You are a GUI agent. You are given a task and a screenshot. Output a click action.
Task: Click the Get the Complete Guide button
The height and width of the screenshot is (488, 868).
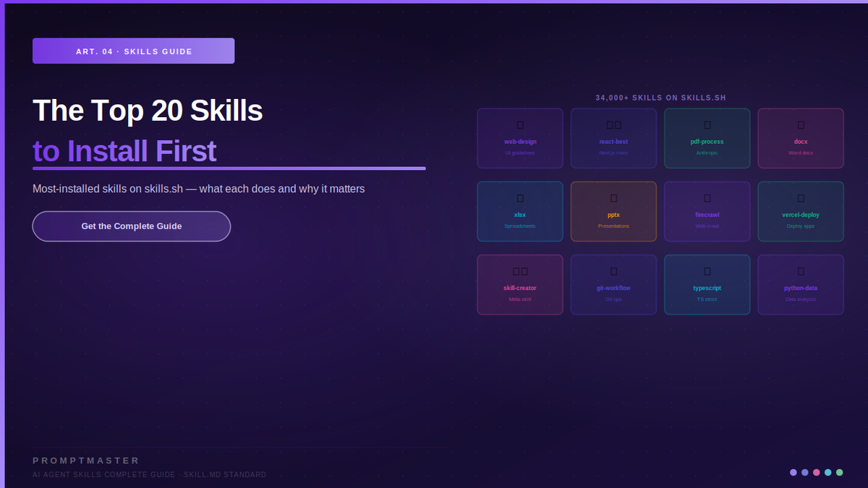132,226
